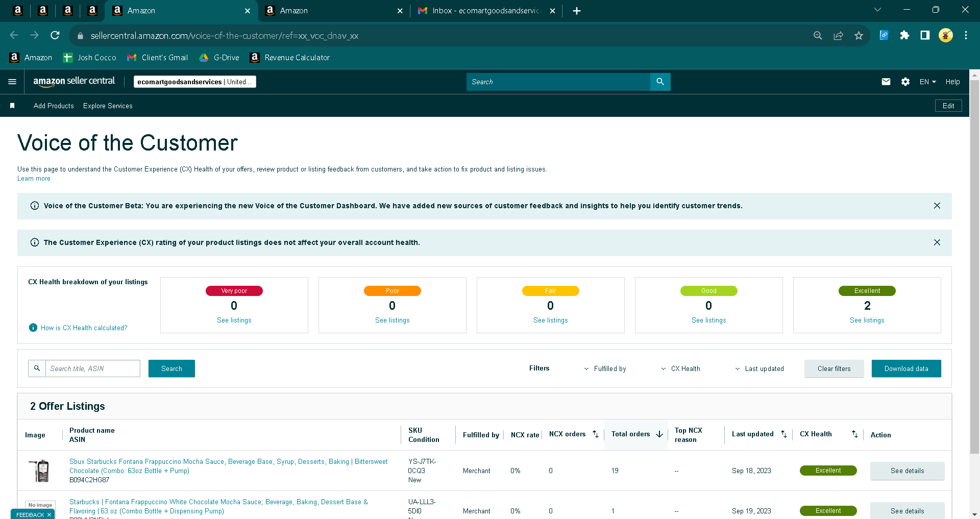Open the tab search chevron in the title bar

pos(878,10)
